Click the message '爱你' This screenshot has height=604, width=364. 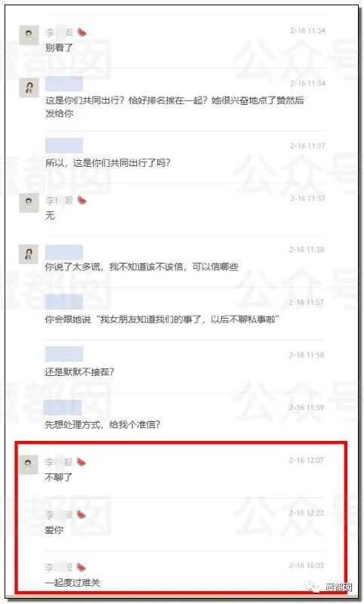tap(54, 530)
